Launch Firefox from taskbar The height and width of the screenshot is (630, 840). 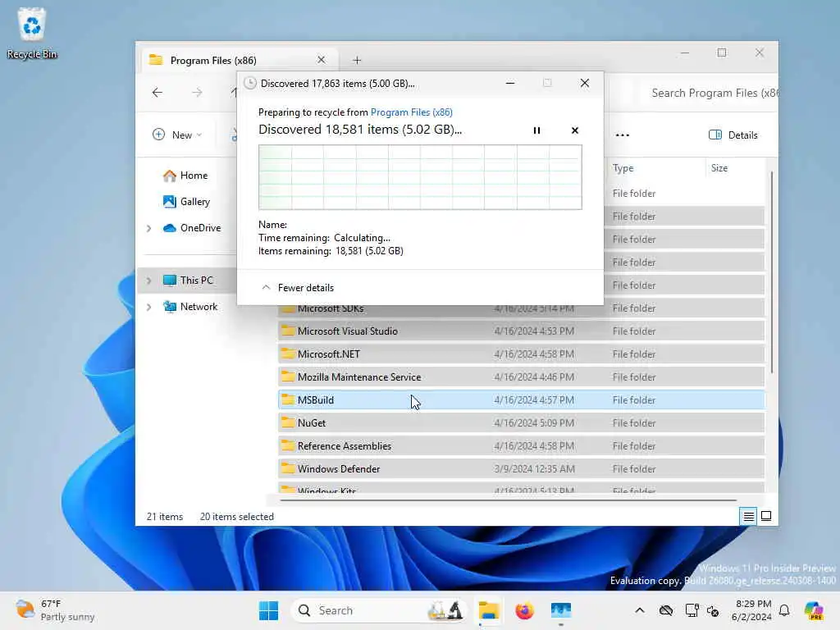click(x=524, y=610)
